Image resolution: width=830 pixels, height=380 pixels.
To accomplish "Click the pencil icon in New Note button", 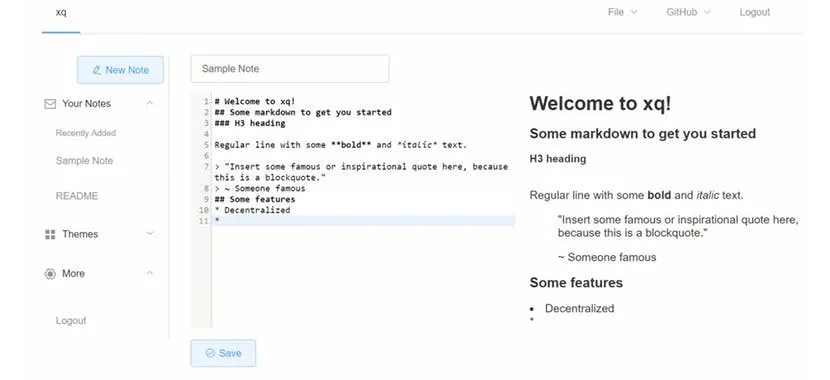I will pos(96,70).
